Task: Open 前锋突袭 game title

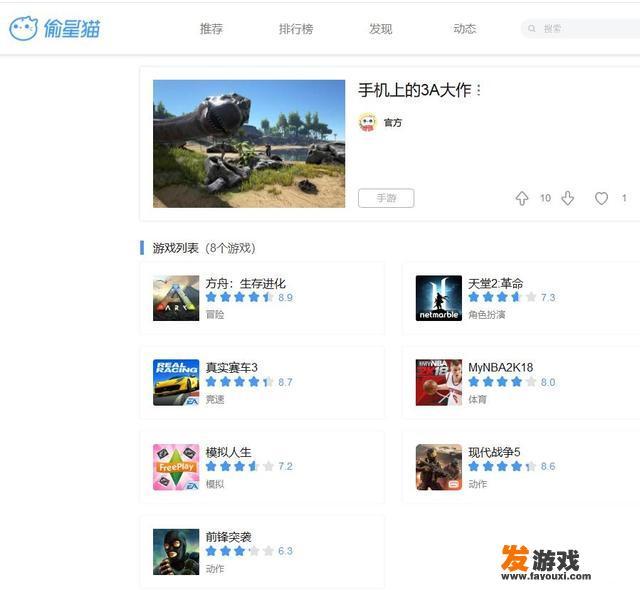Action: tap(228, 537)
